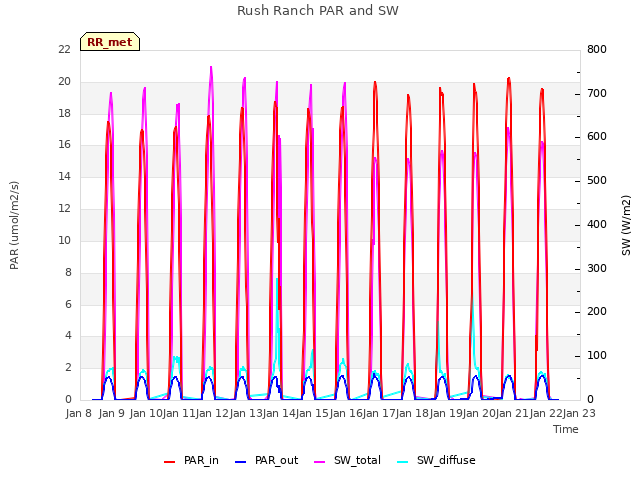This screenshot has height=480, width=640.
Task: Click the chart title Rush Ranch PAR and SW
Action: 318,11
